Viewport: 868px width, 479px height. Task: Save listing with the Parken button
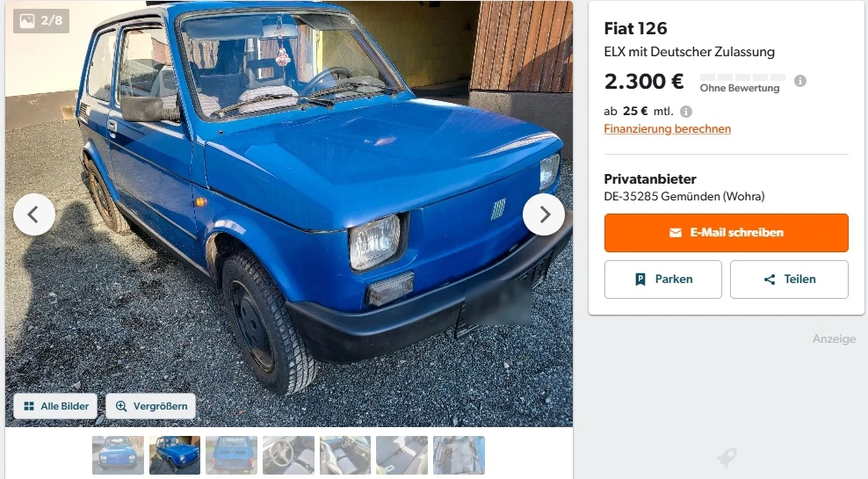663,279
